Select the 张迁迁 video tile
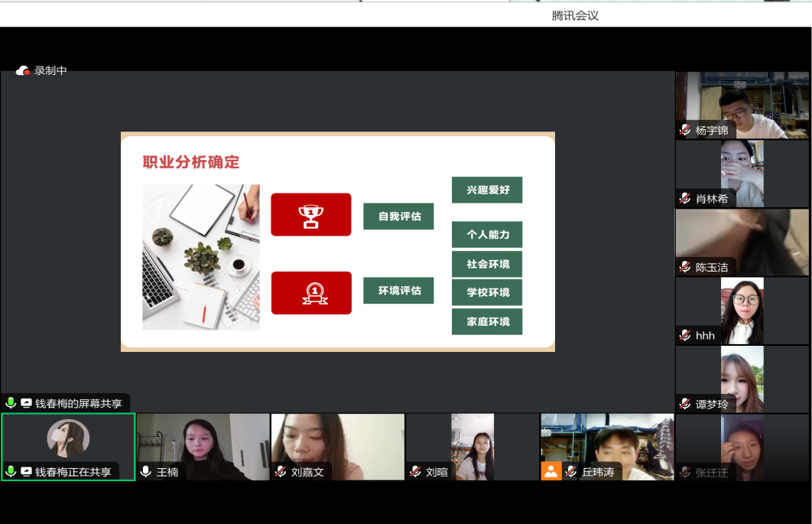812x524 pixels. 742,448
